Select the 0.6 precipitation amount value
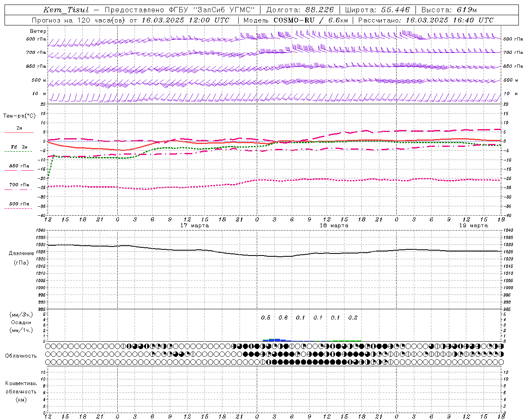 283,317
